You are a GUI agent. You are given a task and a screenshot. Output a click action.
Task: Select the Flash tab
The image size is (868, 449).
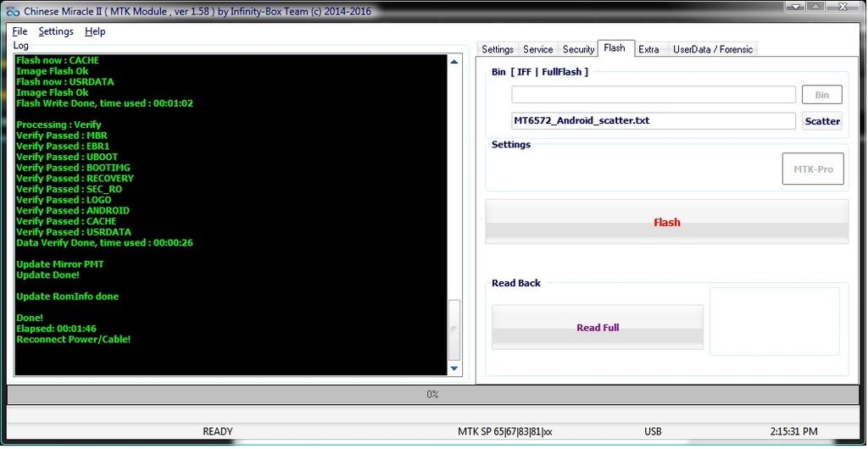[x=615, y=48]
